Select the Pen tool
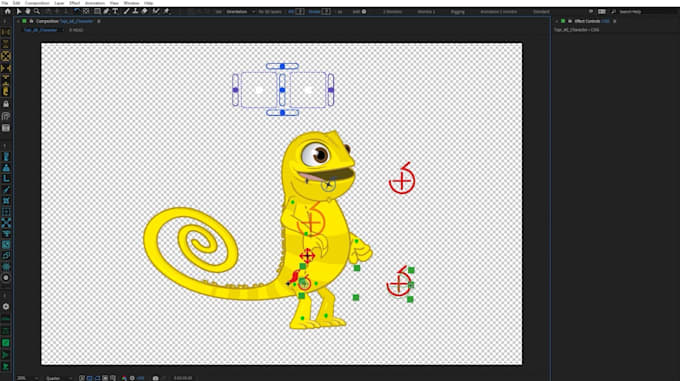680x381 pixels. [106, 11]
